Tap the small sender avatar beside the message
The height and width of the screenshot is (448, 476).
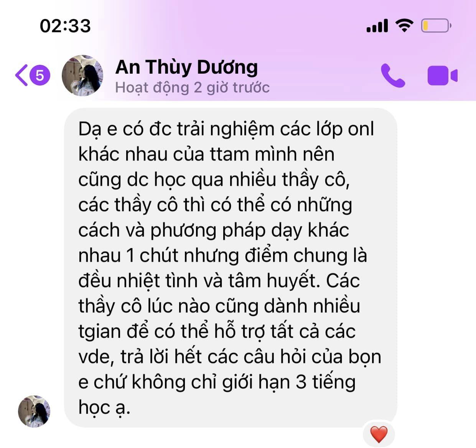[x=34, y=411]
